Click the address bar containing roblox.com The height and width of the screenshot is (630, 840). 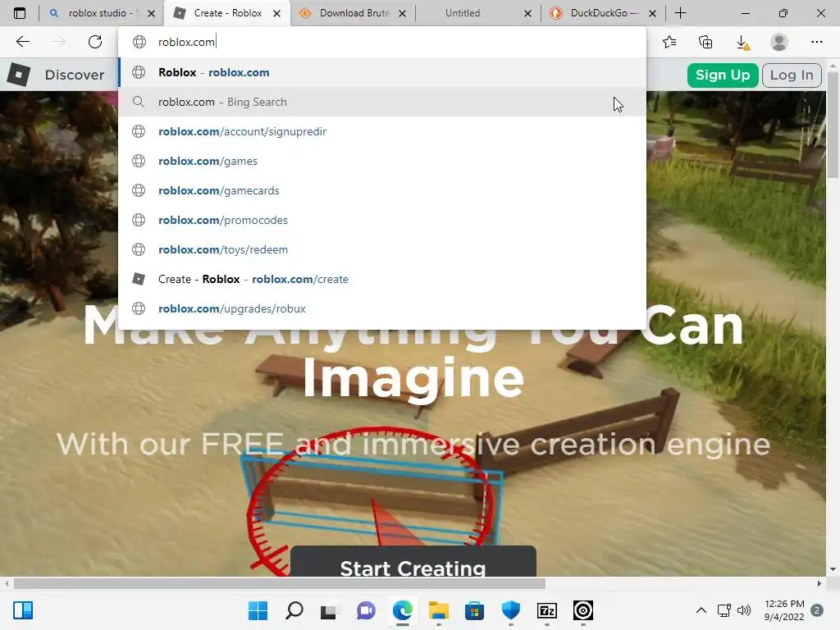(382, 42)
